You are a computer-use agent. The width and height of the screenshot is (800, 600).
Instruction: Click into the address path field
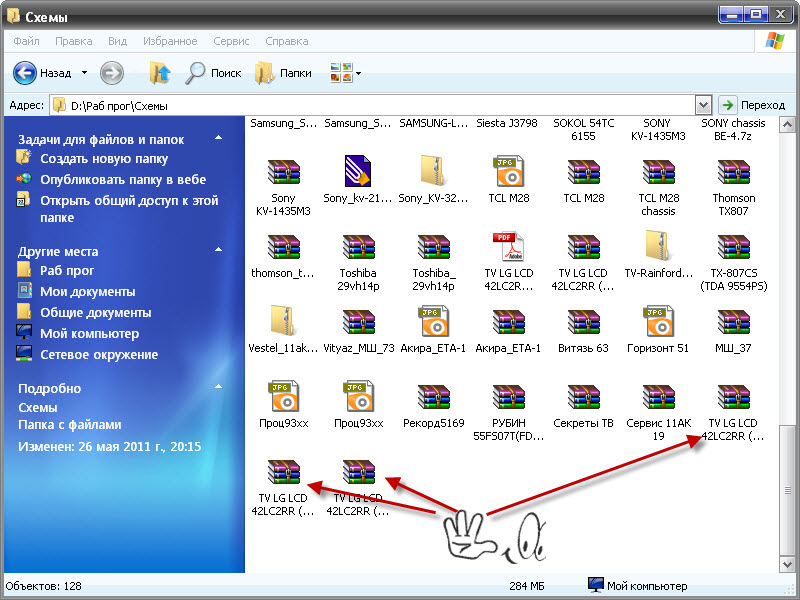click(x=380, y=105)
